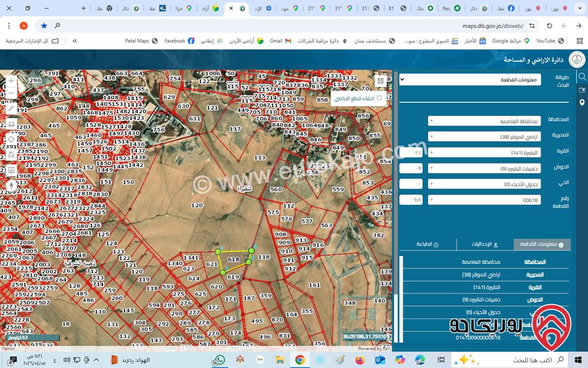Zoom out of the map
The width and height of the screenshot is (588, 368).
coord(11,94)
